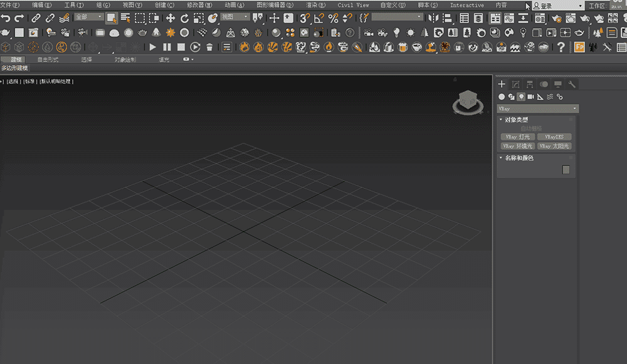Click the orange starburst icon in second row
The width and height of the screenshot is (627, 364).
(171, 33)
